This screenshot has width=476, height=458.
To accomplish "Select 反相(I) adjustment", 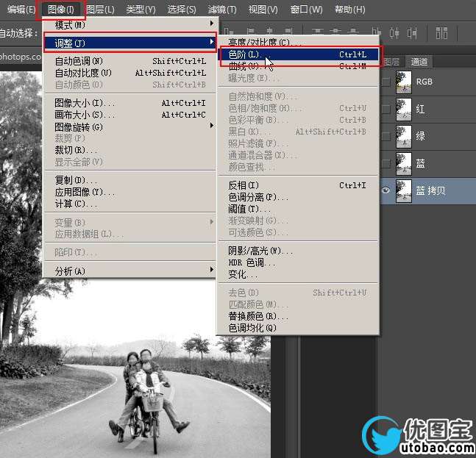I will 298,185.
